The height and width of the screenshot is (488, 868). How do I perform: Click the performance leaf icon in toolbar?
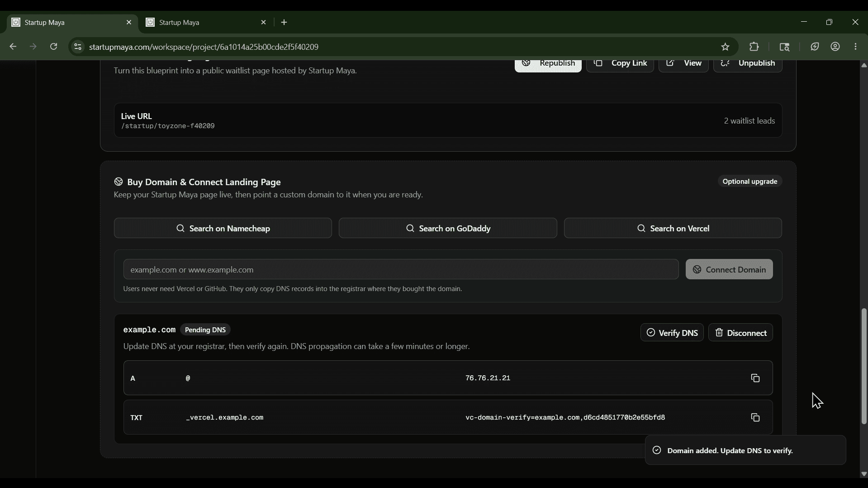click(815, 47)
